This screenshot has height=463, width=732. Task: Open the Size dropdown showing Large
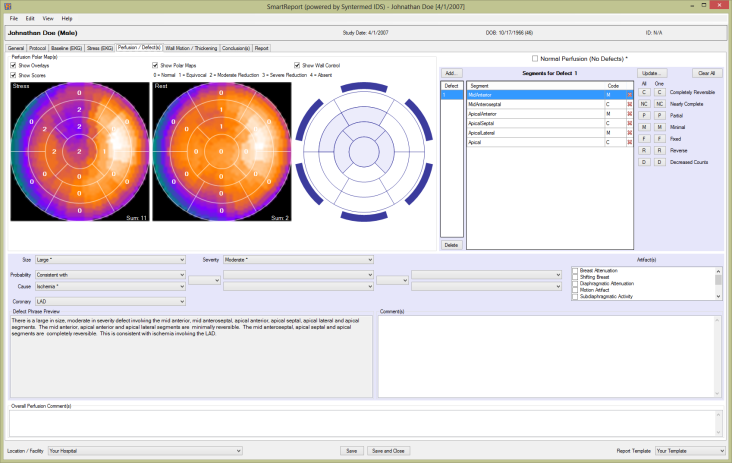click(111, 259)
